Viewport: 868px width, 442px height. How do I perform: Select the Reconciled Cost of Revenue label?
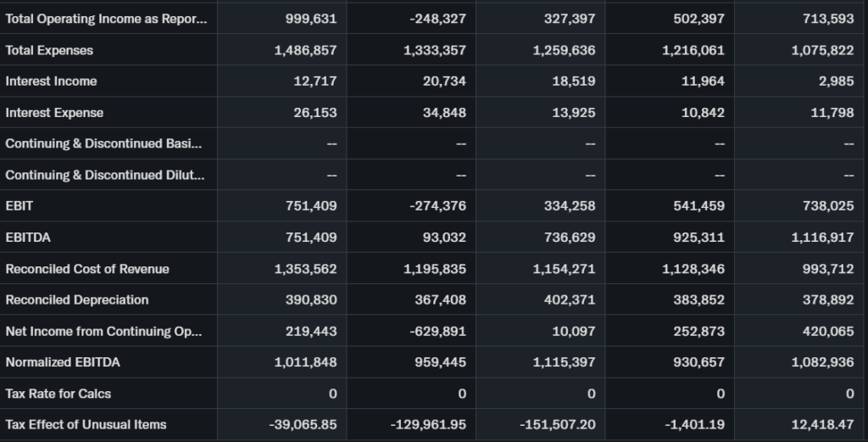click(x=87, y=269)
